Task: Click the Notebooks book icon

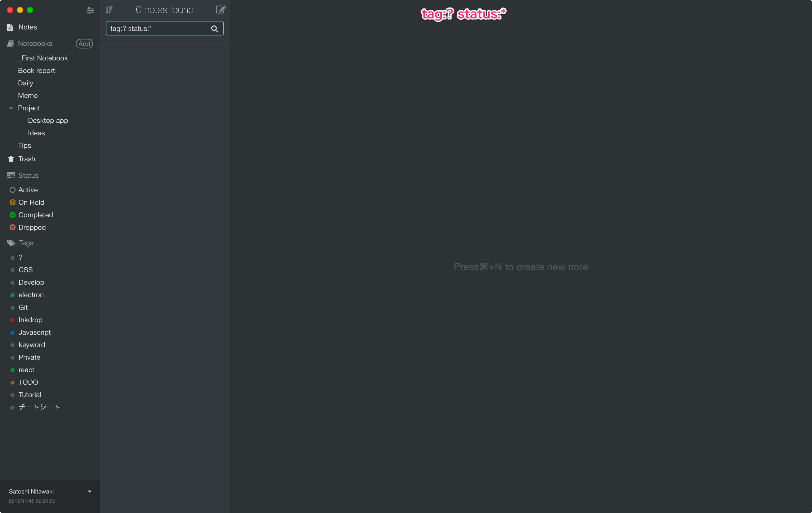Action: 11,43
